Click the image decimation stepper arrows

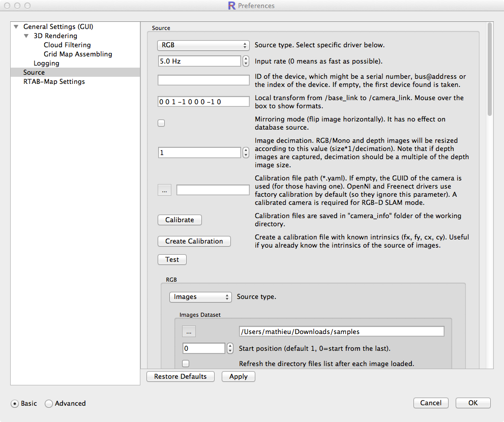click(x=246, y=153)
